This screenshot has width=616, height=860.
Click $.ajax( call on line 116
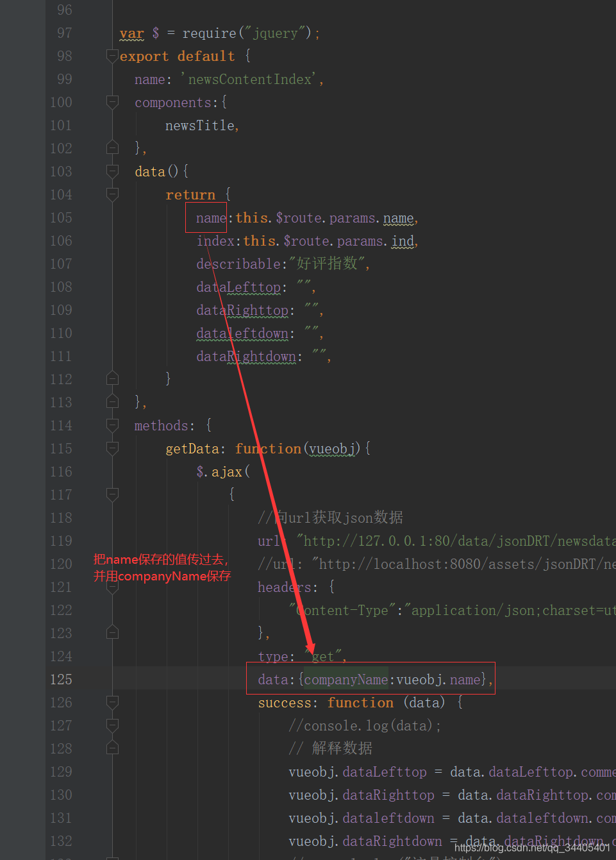(223, 472)
